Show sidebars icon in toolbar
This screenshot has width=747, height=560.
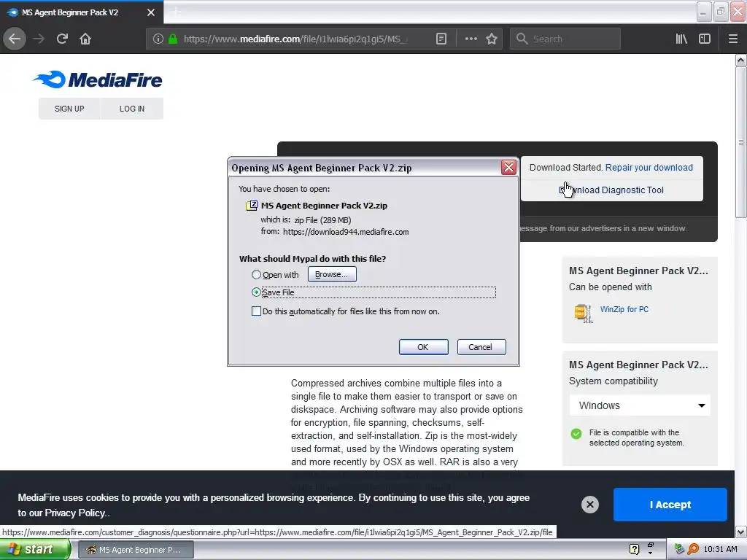pos(705,39)
